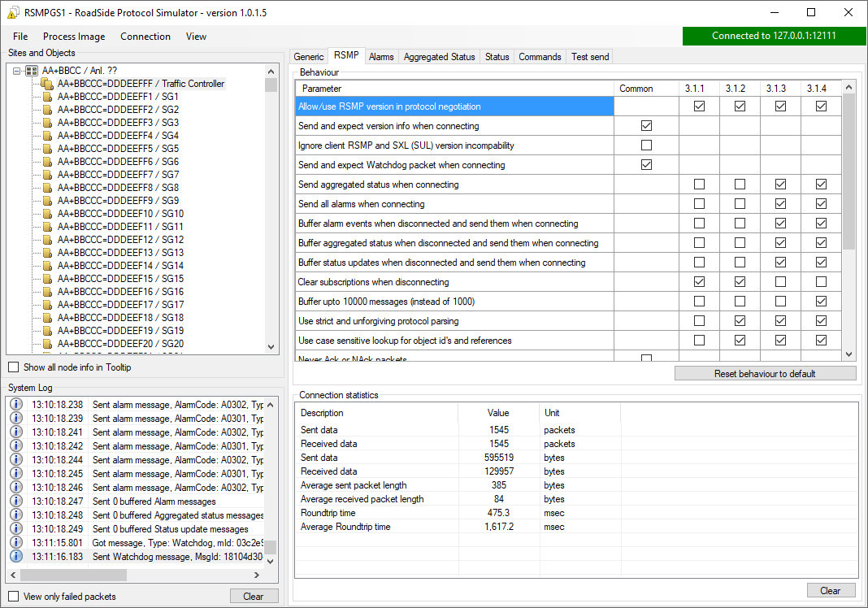Click the folder icon next to SG18
Image resolution: width=868 pixels, height=608 pixels.
(47, 318)
